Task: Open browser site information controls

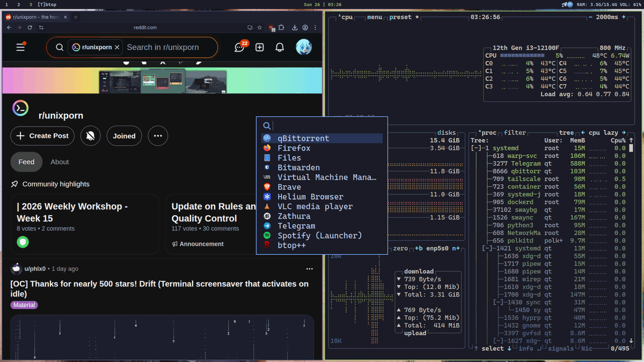Action: pos(41,27)
